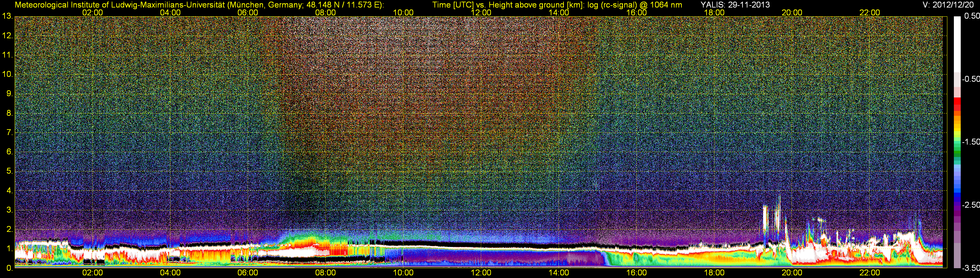The height and width of the screenshot is (278, 980).
Task: Pick the 5 km height axis label
Action: [9, 171]
